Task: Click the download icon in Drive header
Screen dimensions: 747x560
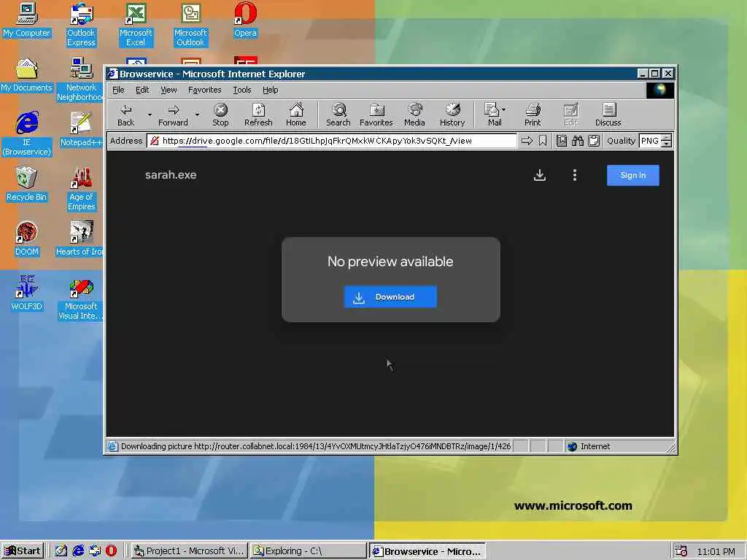Action: click(x=539, y=175)
